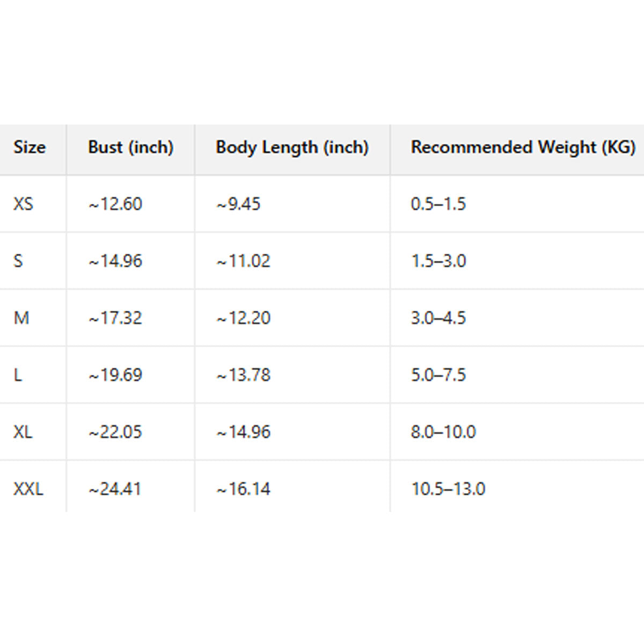Click the 8.0–10.0 weight range
The image size is (644, 644).
pyautogui.click(x=443, y=431)
